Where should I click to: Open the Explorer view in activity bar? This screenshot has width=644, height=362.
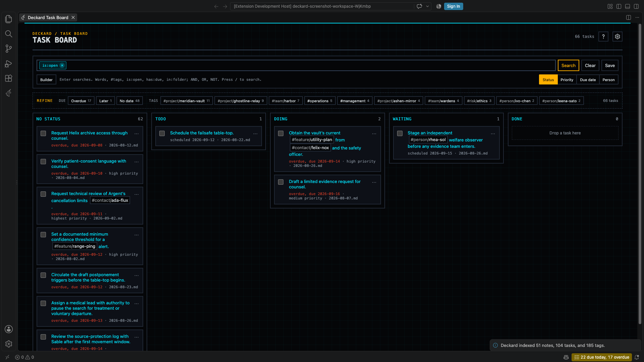(x=9, y=19)
